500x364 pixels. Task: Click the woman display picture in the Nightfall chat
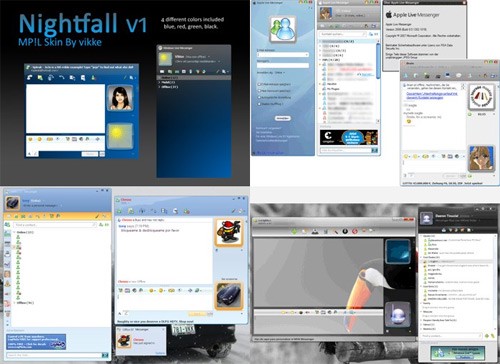coord(120,98)
